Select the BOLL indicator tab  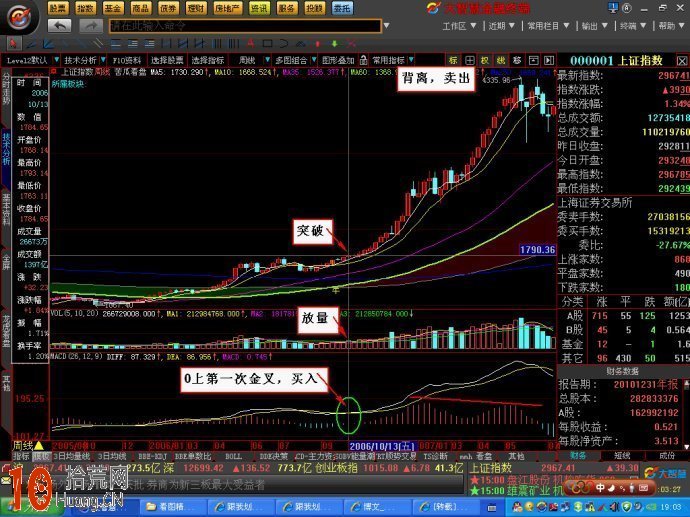[x=234, y=456]
